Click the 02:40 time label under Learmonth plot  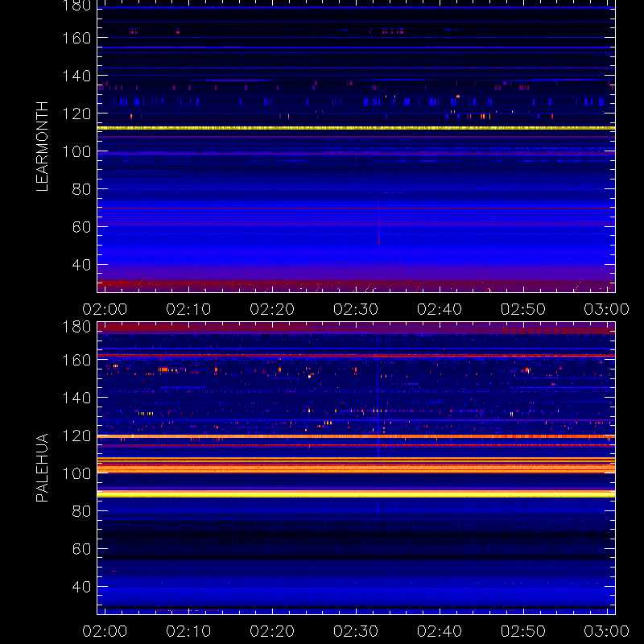point(440,309)
